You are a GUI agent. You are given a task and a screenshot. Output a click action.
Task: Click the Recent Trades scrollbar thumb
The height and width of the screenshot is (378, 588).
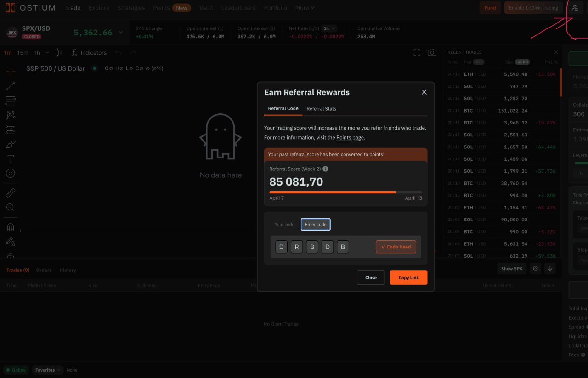[560, 83]
